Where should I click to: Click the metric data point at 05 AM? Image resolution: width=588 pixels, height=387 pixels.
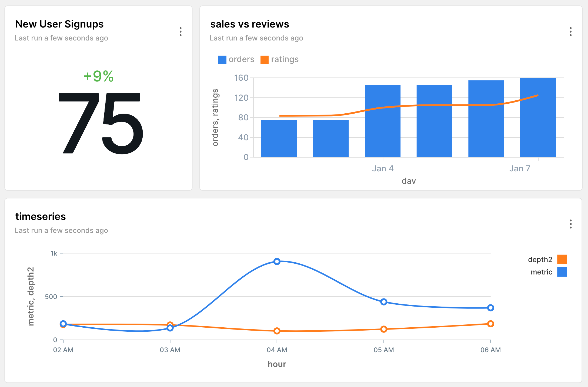click(384, 302)
